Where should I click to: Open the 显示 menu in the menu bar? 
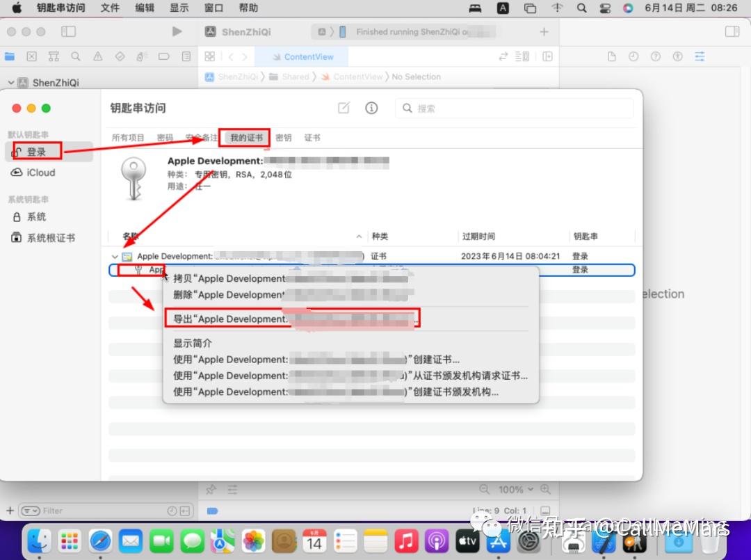point(179,8)
